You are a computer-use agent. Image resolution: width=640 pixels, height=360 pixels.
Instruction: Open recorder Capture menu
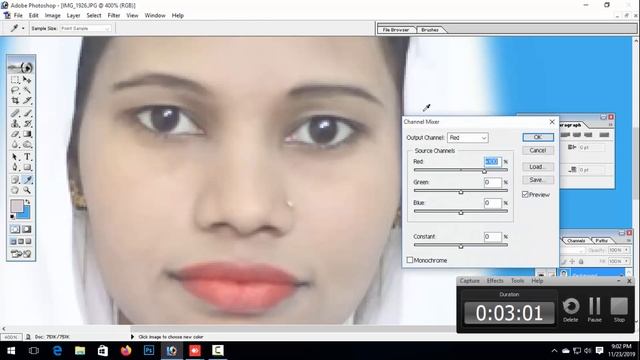(x=469, y=281)
